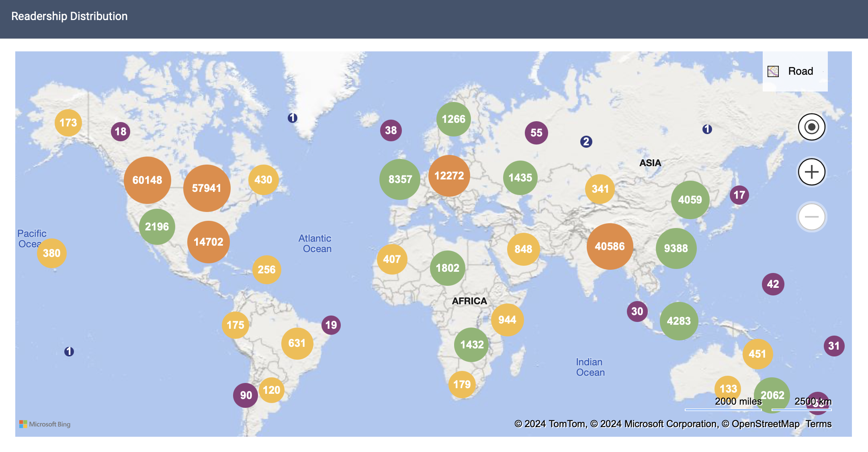Select the 9388 cluster in East Asia
868x452 pixels.
coord(676,248)
